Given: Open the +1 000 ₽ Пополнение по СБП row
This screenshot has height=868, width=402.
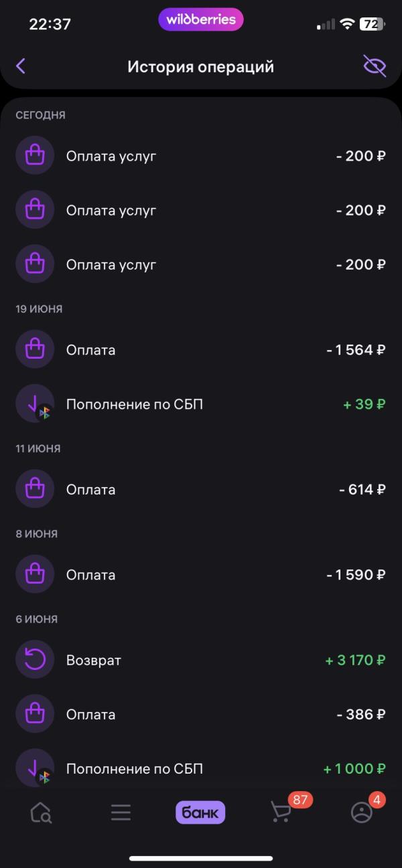Looking at the screenshot, I should tap(201, 769).
